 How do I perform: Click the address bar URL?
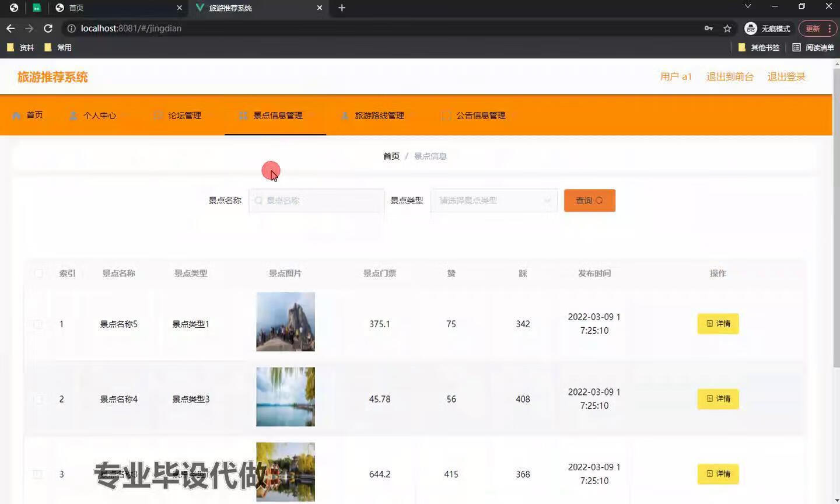click(131, 28)
